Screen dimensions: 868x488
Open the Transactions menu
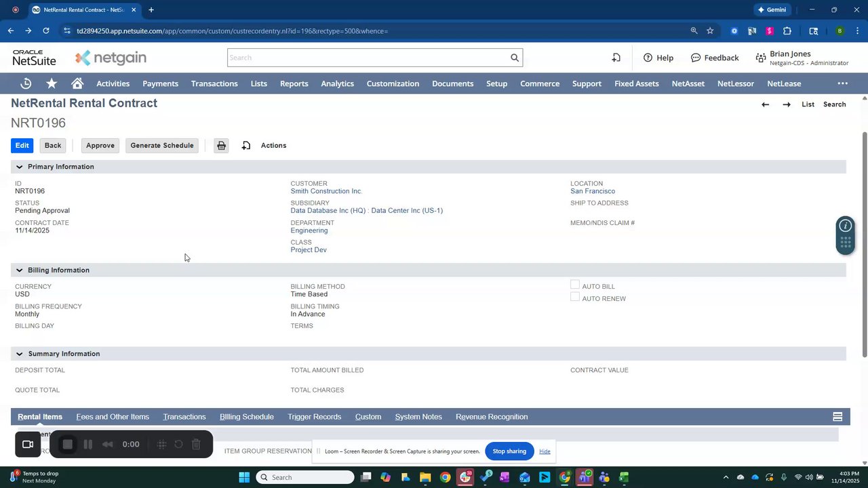click(214, 83)
